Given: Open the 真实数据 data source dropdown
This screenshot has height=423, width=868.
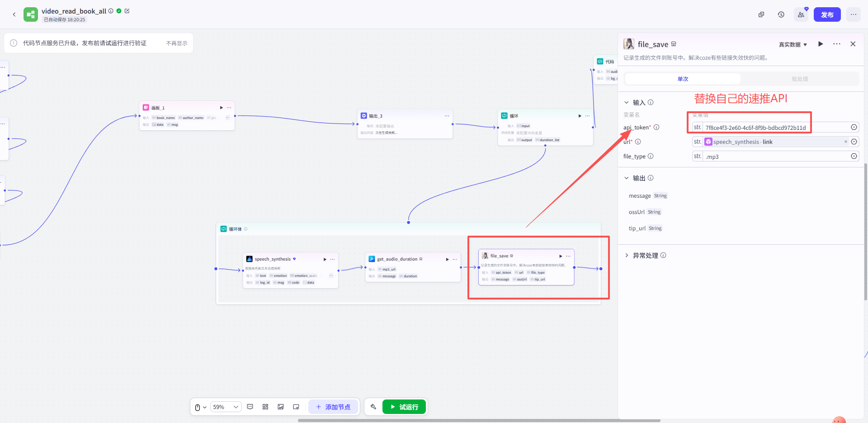Looking at the screenshot, I should [x=793, y=44].
